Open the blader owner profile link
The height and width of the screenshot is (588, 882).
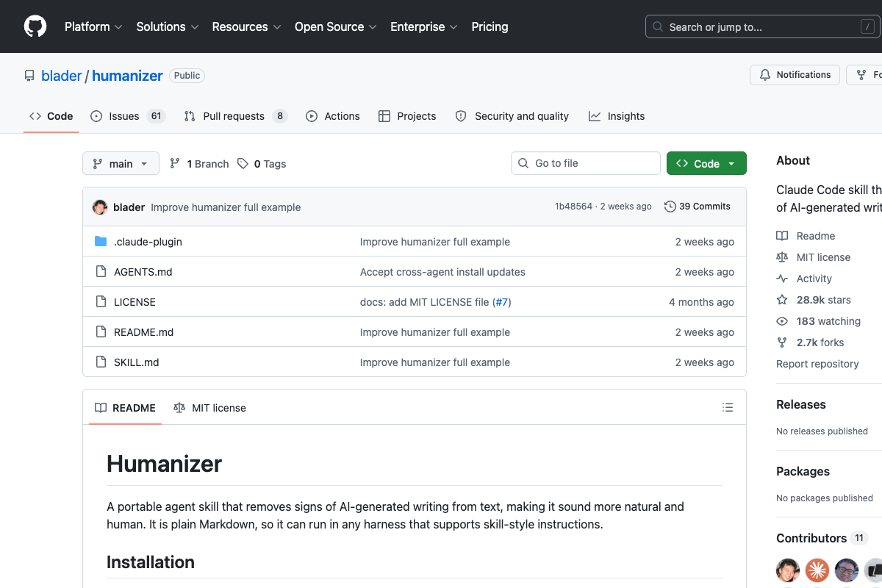(62, 76)
